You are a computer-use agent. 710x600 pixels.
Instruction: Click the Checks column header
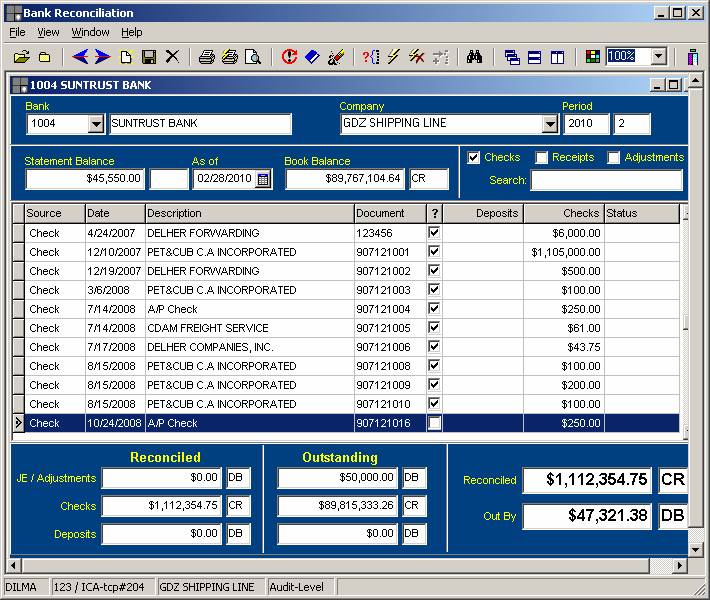(563, 213)
